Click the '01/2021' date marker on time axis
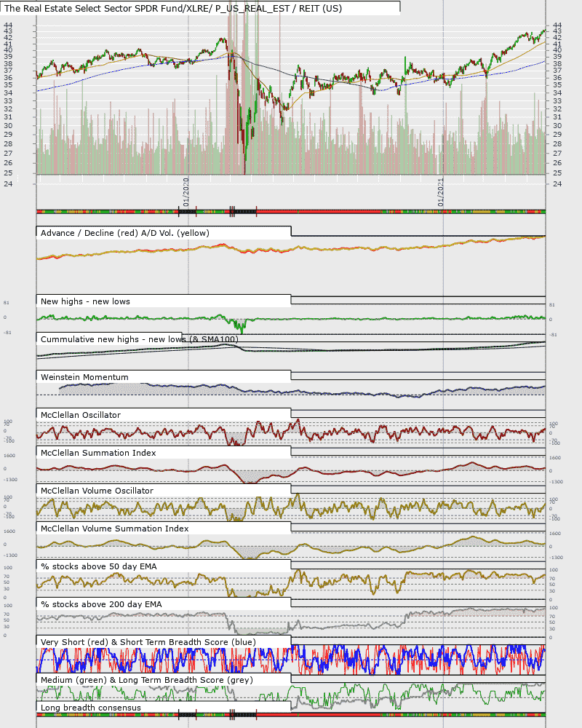Image resolution: width=582 pixels, height=728 pixels. pyautogui.click(x=440, y=191)
